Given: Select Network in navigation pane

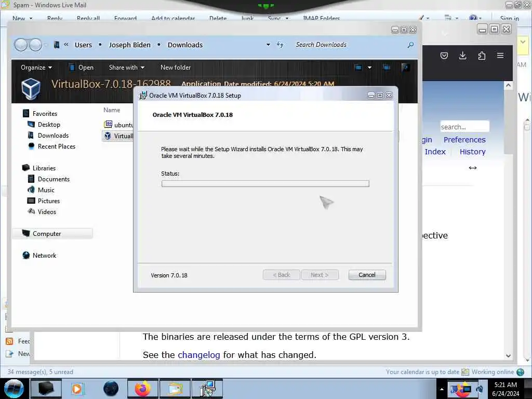Looking at the screenshot, I should (x=44, y=255).
